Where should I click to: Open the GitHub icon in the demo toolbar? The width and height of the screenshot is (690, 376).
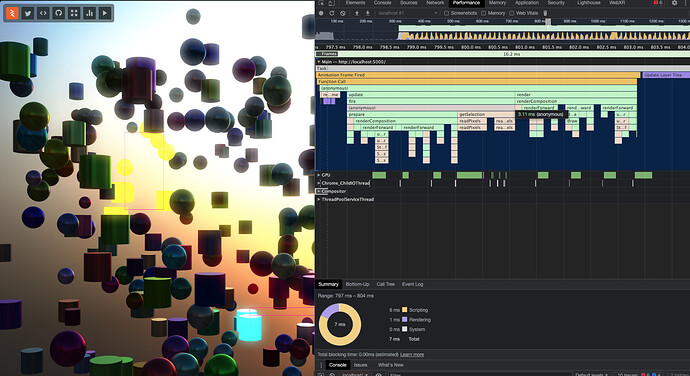[x=59, y=13]
